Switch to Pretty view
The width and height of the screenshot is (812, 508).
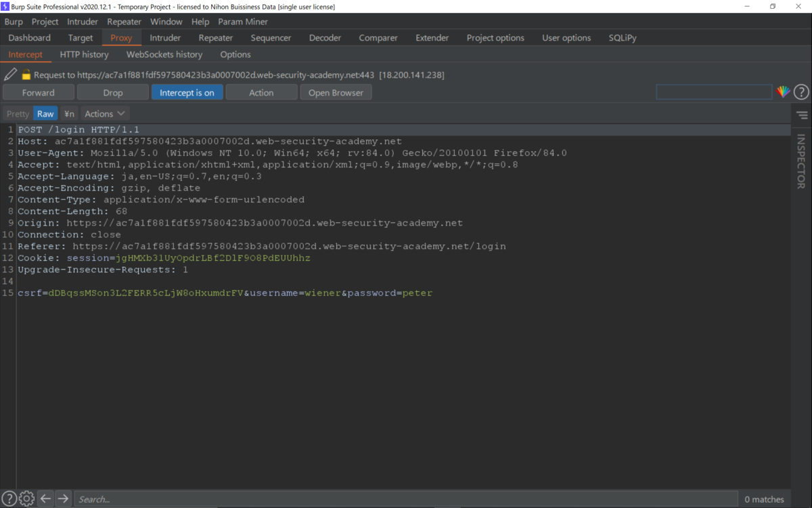[x=18, y=114]
